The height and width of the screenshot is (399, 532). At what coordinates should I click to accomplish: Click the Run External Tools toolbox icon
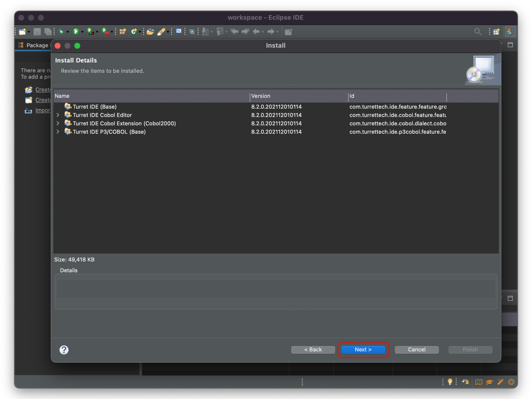coord(105,32)
